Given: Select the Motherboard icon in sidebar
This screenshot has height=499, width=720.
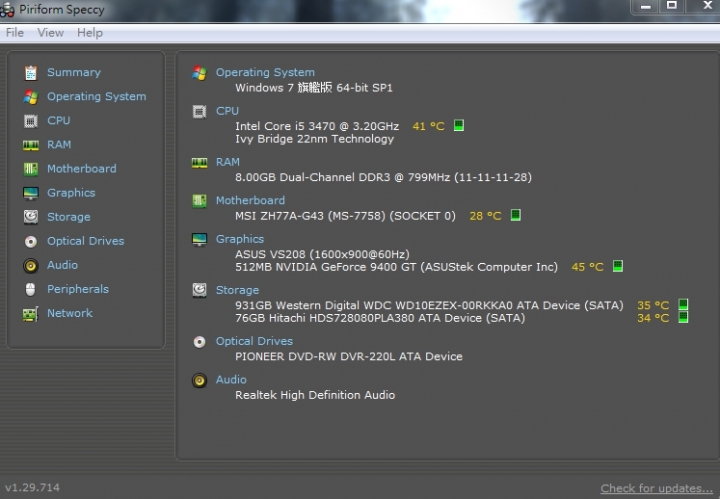Looking at the screenshot, I should (x=31, y=169).
